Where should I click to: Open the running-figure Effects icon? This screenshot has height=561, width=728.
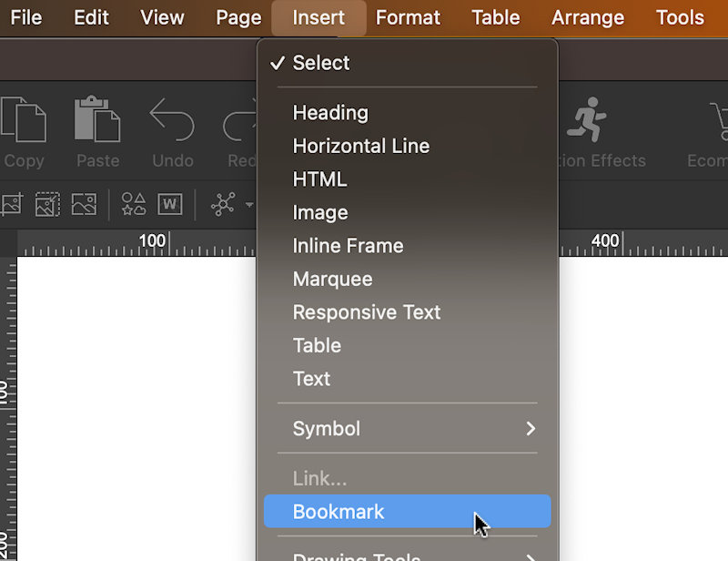[x=586, y=121]
